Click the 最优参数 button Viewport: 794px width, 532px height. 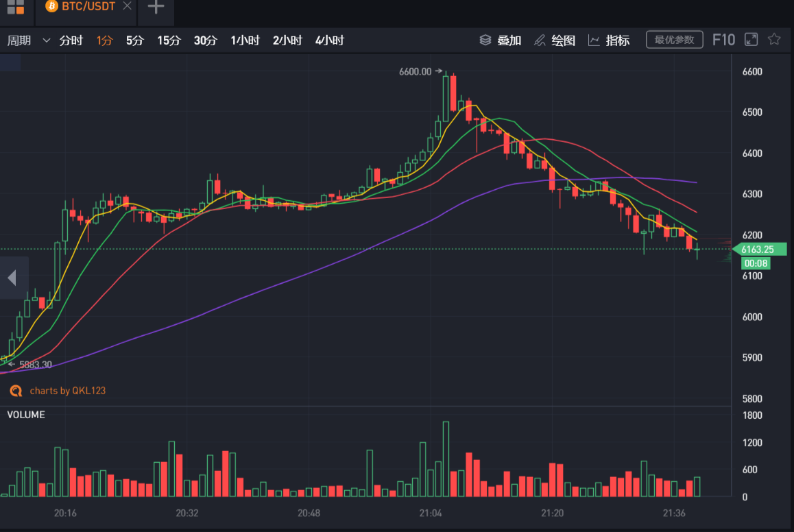tap(674, 40)
